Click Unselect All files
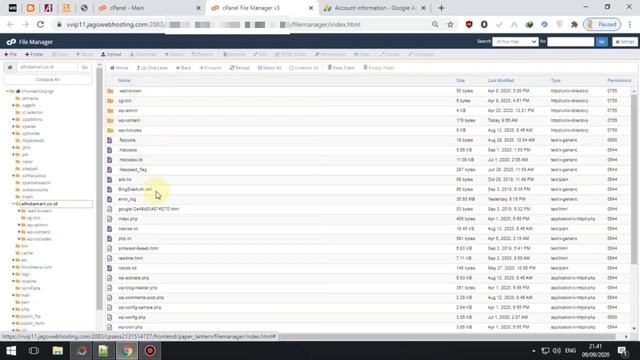 [304, 68]
